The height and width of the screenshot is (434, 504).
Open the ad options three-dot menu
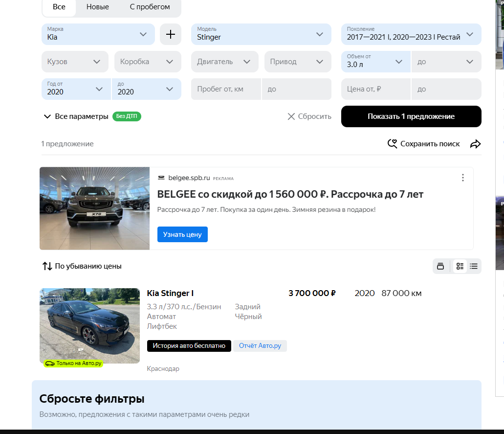(463, 178)
